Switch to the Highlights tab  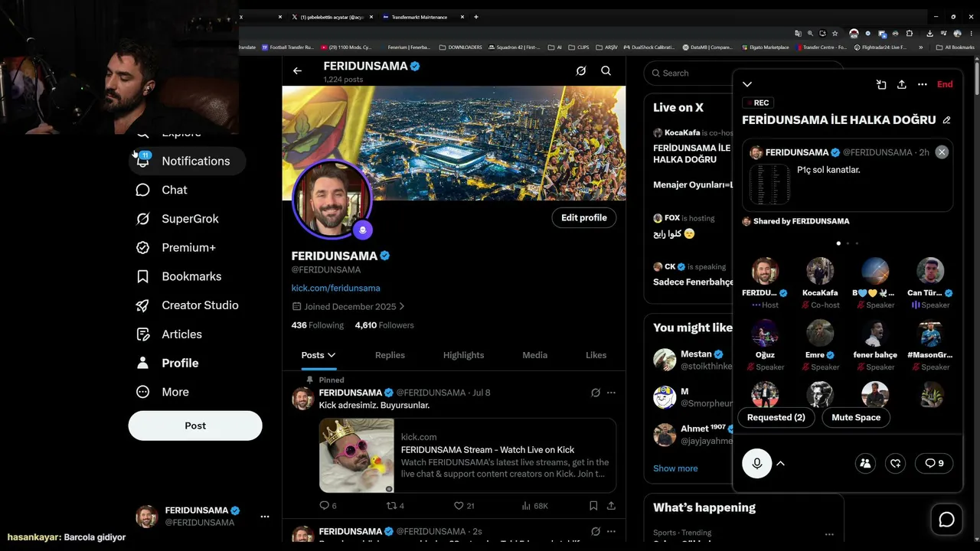[x=463, y=355]
